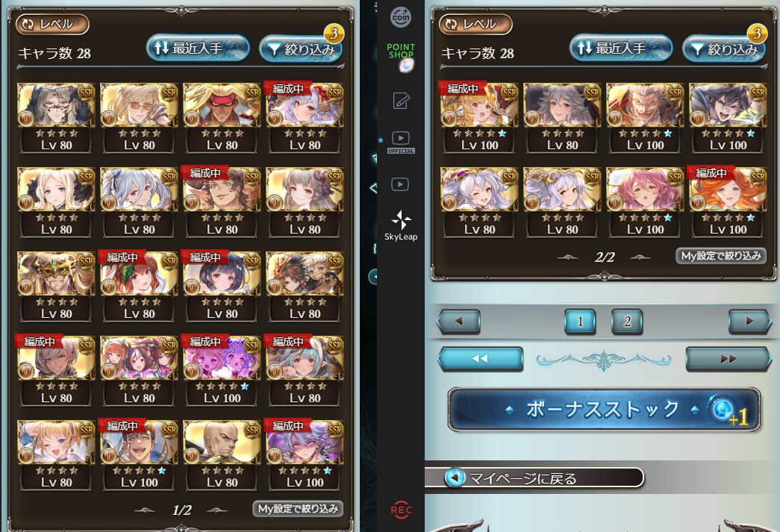
Task: Toggle left panel My設定で絞り込み filter
Action: [x=298, y=509]
